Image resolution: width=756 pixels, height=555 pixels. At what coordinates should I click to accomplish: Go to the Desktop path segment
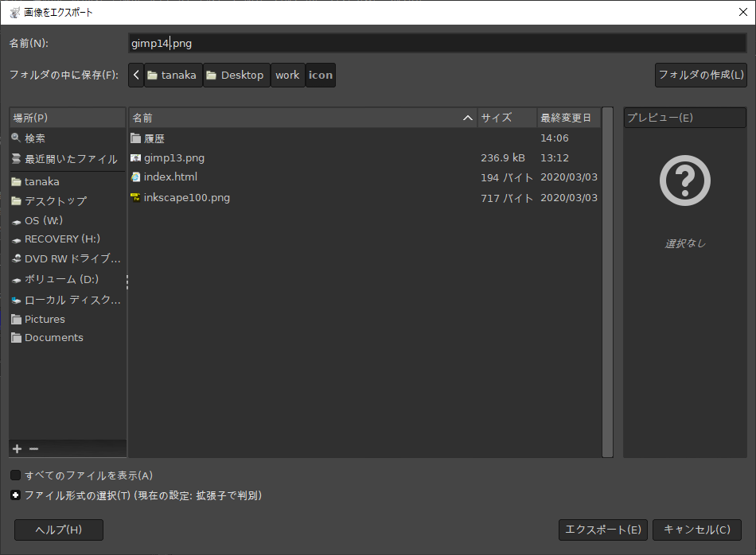click(x=236, y=76)
